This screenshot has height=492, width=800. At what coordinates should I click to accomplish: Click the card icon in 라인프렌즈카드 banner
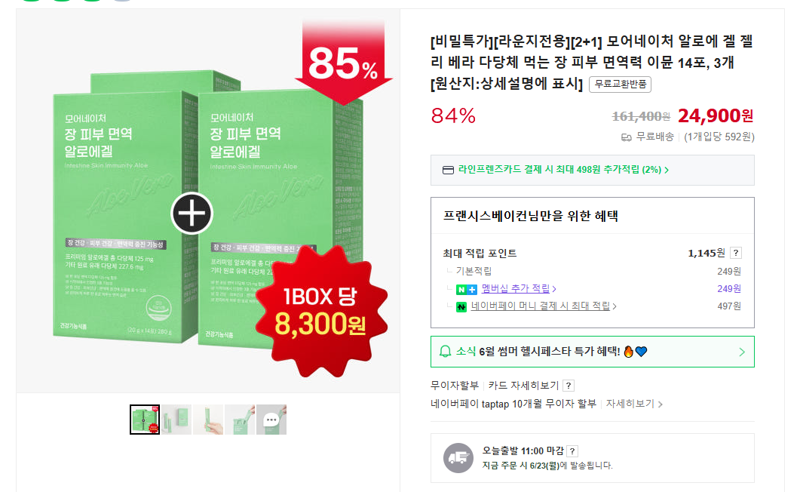coord(447,170)
